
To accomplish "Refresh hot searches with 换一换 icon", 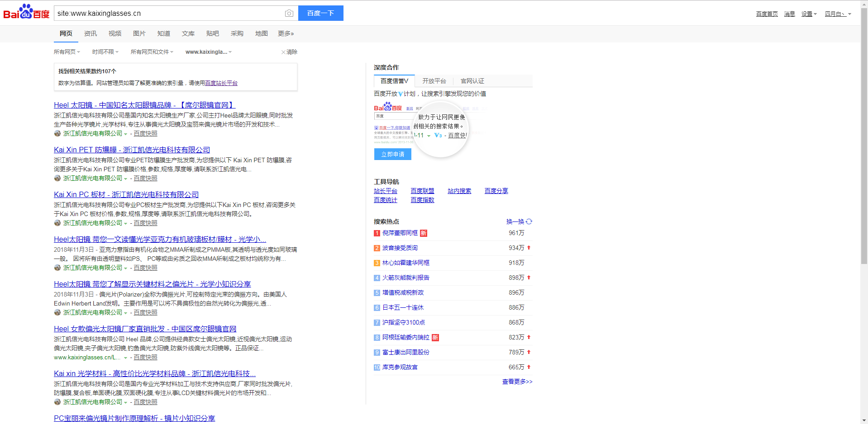I will (x=529, y=221).
